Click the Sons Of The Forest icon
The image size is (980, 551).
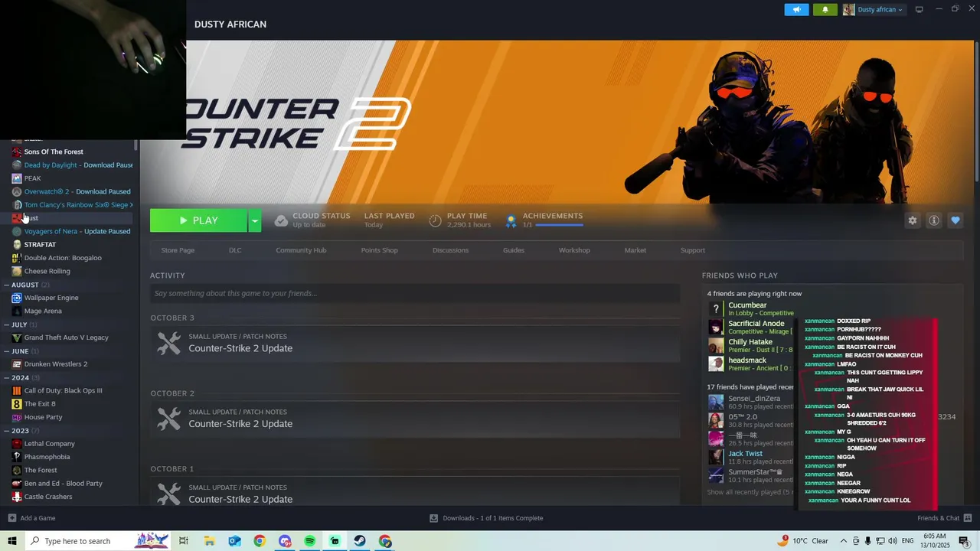pos(17,152)
